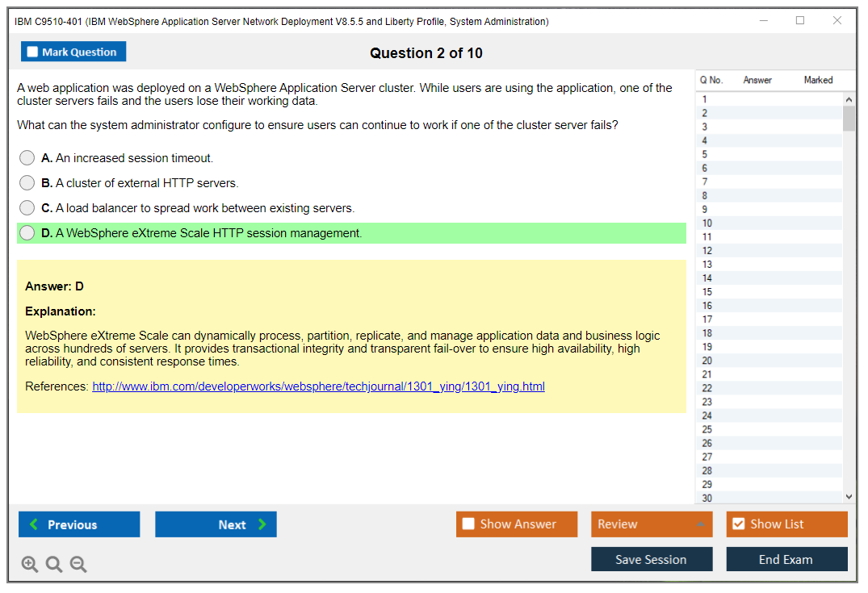Image resolution: width=868 pixels, height=593 pixels.
Task: Advance to the next question
Action: [216, 524]
